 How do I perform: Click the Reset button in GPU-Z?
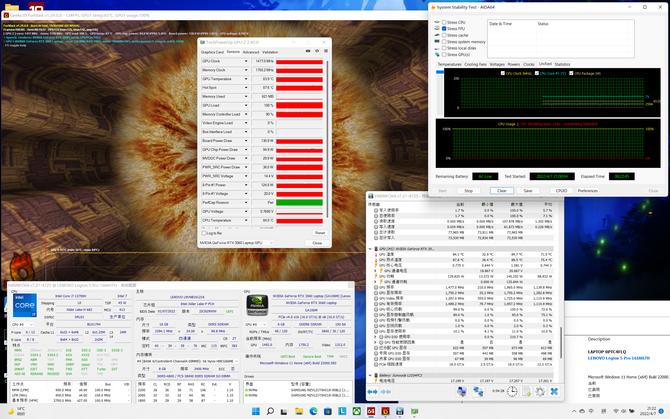tap(318, 232)
